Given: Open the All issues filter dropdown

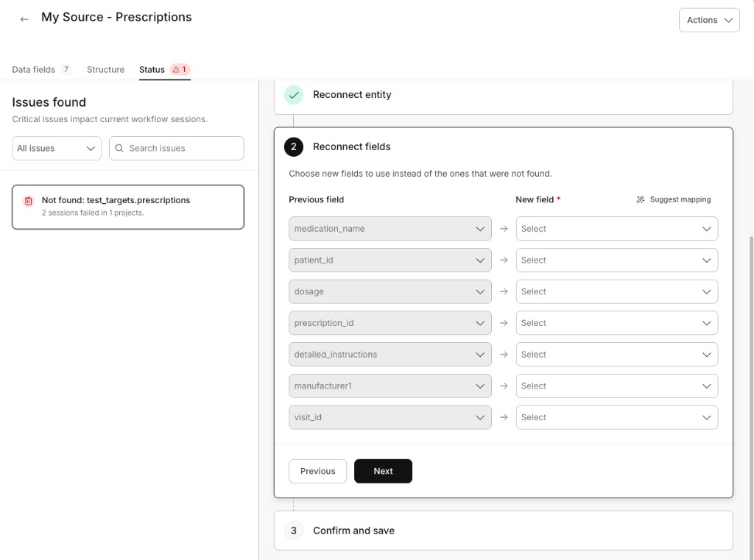Looking at the screenshot, I should pos(57,148).
